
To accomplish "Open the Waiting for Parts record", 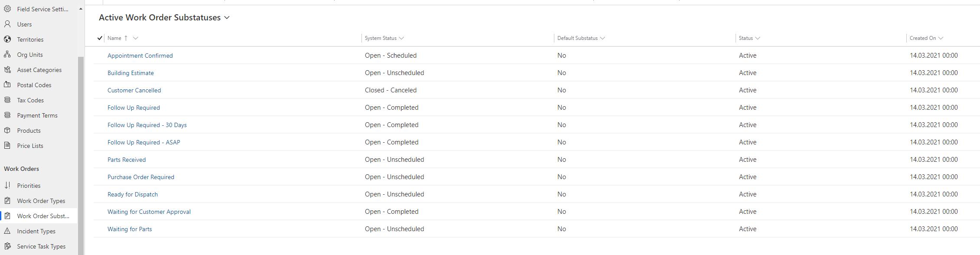I will click(x=130, y=229).
